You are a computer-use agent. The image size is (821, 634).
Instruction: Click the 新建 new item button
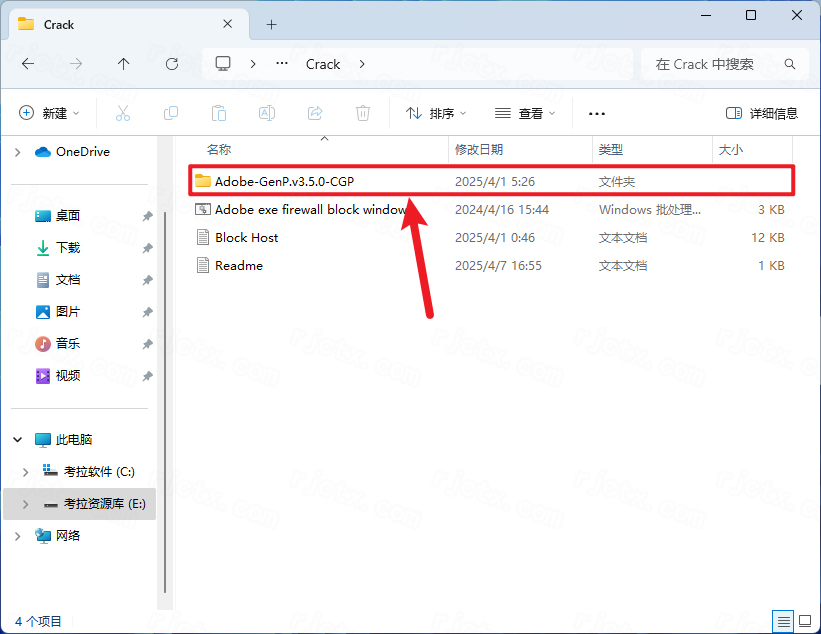pyautogui.click(x=50, y=113)
